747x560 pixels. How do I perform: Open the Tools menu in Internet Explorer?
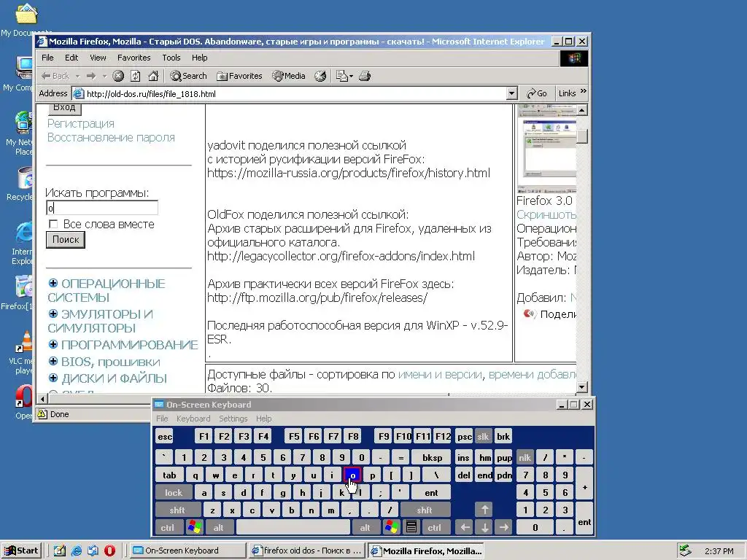pos(171,58)
